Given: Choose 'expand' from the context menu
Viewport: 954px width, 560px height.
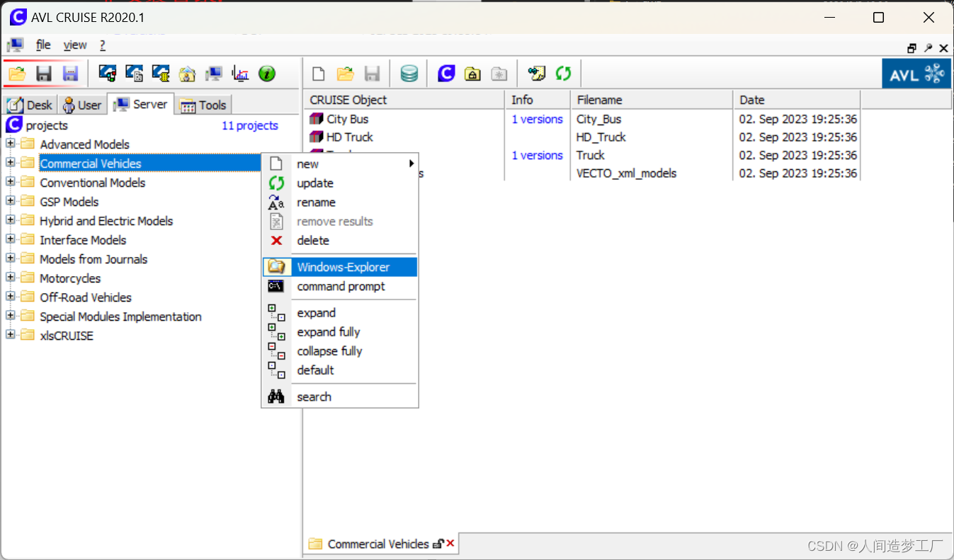Looking at the screenshot, I should click(340, 312).
